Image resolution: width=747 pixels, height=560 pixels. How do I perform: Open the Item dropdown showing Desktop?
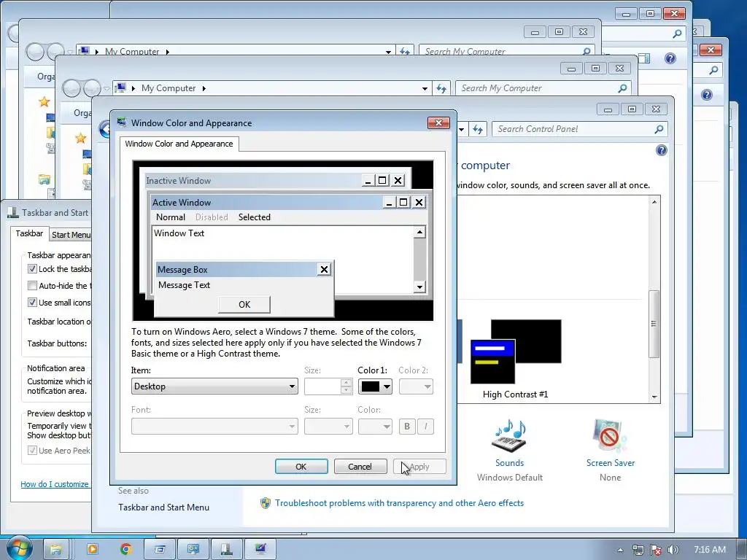tap(214, 386)
